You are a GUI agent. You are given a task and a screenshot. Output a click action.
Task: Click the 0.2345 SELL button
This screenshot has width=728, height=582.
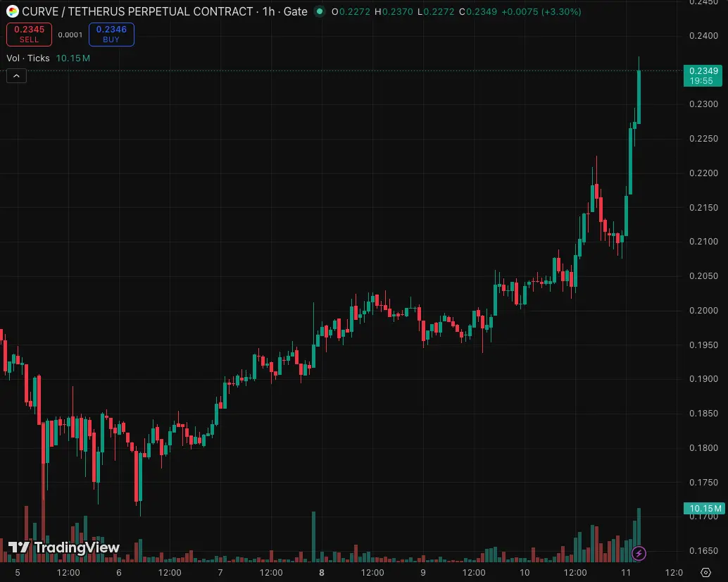30,35
